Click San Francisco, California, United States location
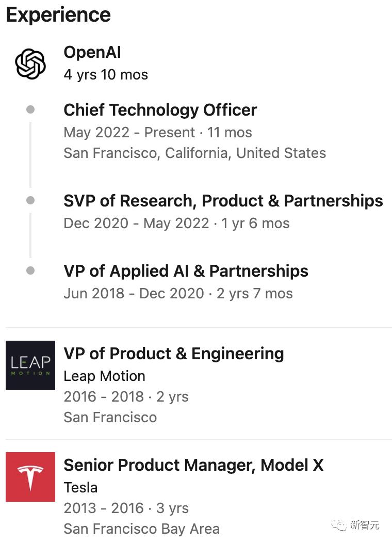The image size is (392, 542). point(194,153)
